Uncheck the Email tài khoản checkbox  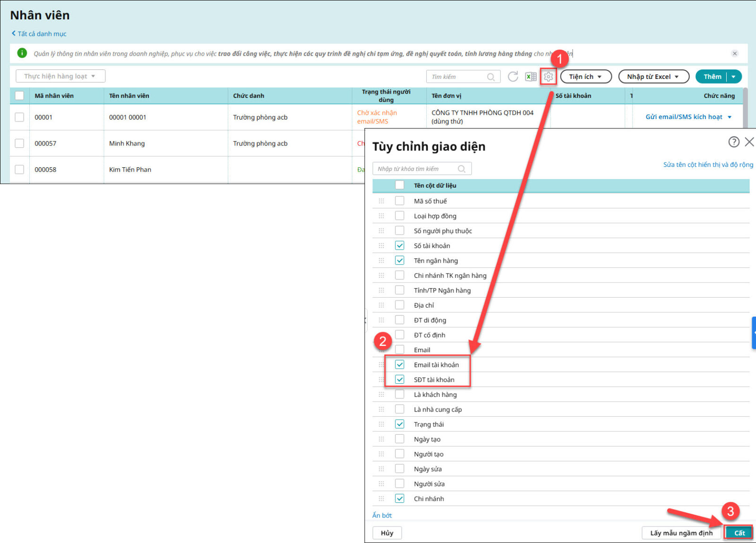400,364
